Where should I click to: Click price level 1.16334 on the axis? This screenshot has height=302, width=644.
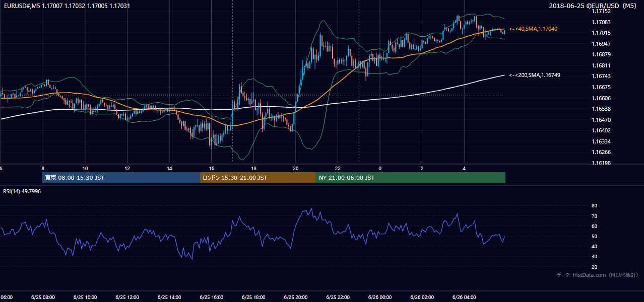(601, 141)
